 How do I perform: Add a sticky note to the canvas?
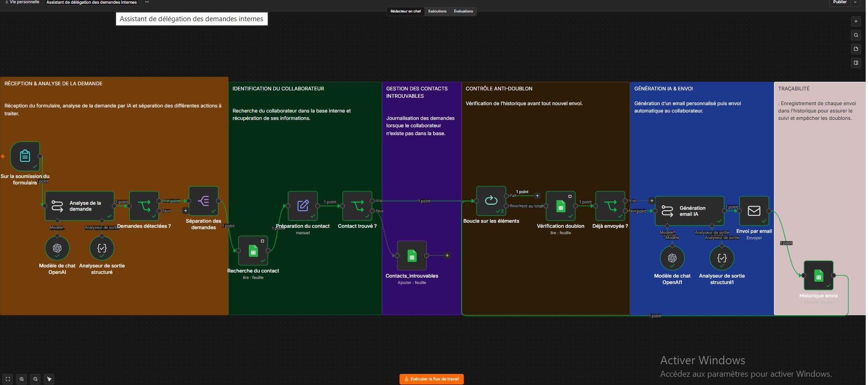pos(856,49)
